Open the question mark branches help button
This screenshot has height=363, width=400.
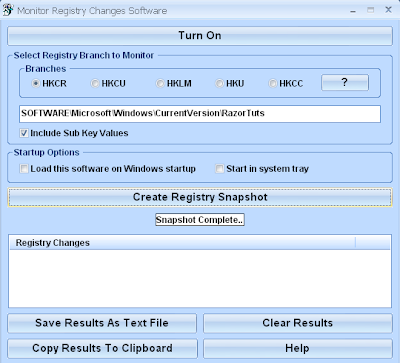tap(345, 82)
